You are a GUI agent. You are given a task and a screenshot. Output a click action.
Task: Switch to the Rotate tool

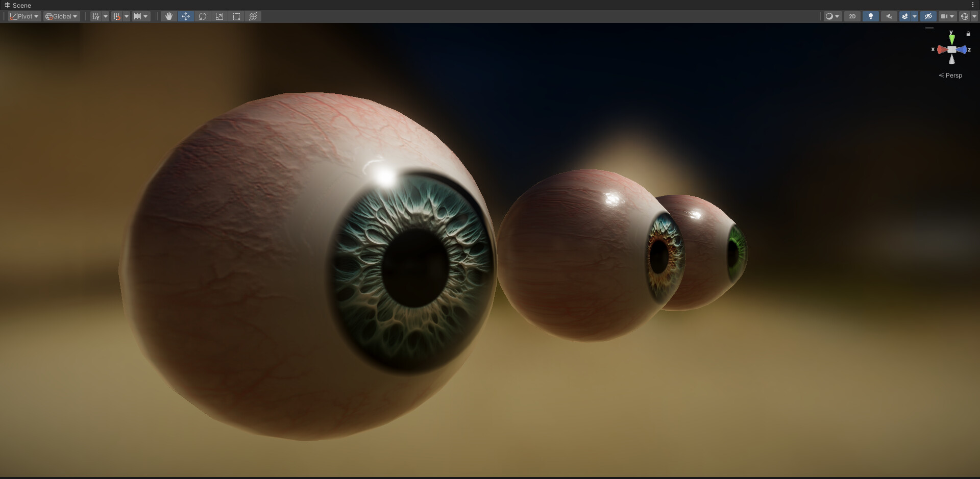pyautogui.click(x=203, y=16)
